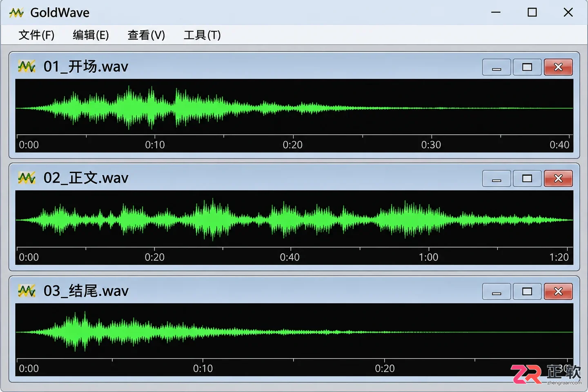Image resolution: width=588 pixels, height=392 pixels.
Task: Maximize the 01_开场.wav window
Action: [527, 67]
